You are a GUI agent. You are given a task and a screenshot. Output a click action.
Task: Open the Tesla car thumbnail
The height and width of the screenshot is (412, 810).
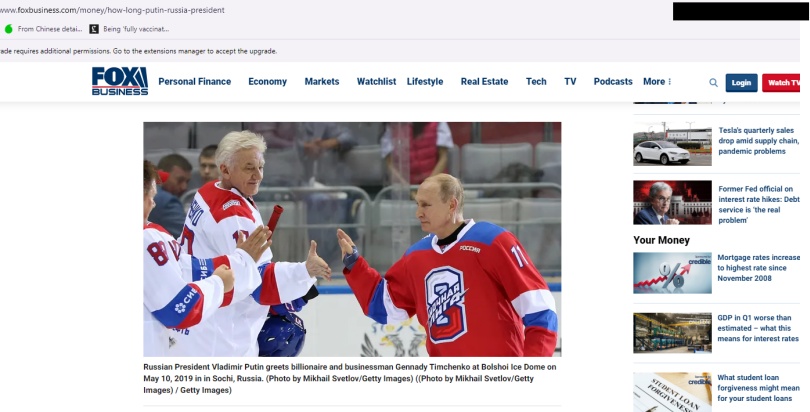pyautogui.click(x=672, y=145)
